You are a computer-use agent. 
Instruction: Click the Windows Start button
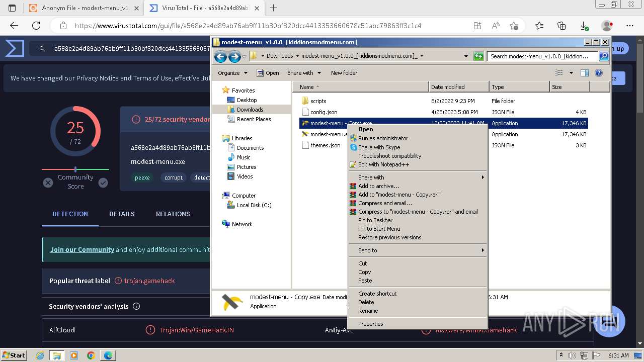tap(14, 355)
